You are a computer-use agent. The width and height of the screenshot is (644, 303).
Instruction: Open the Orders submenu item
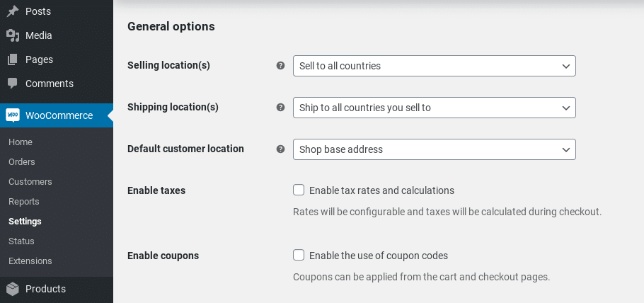click(21, 162)
